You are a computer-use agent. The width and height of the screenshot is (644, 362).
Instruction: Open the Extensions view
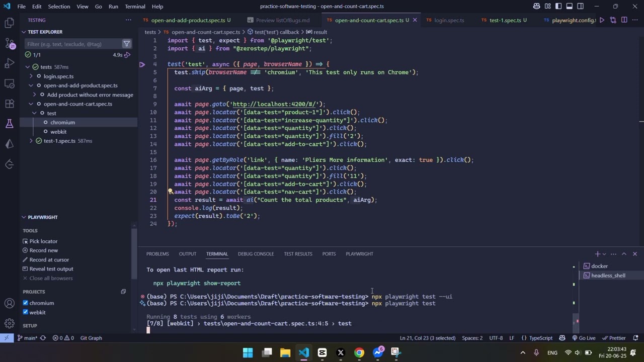[9, 104]
